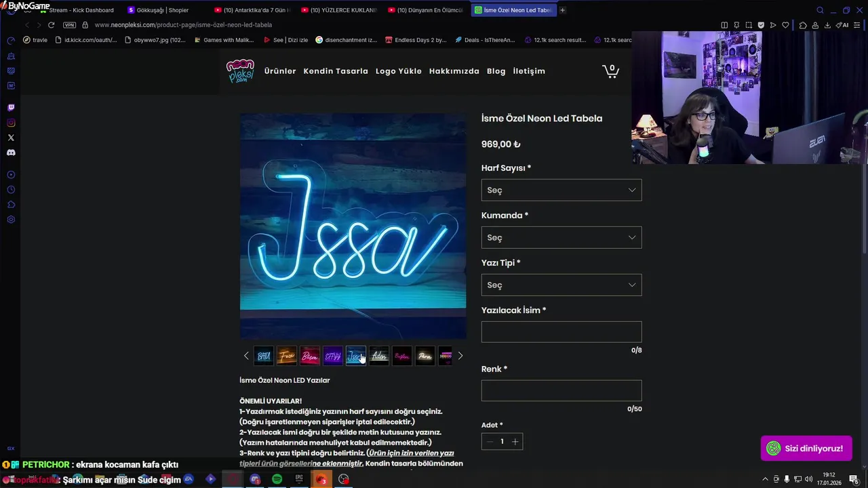868x488 pixels.
Task: Open the downloads icon in toolbar
Action: (828, 25)
